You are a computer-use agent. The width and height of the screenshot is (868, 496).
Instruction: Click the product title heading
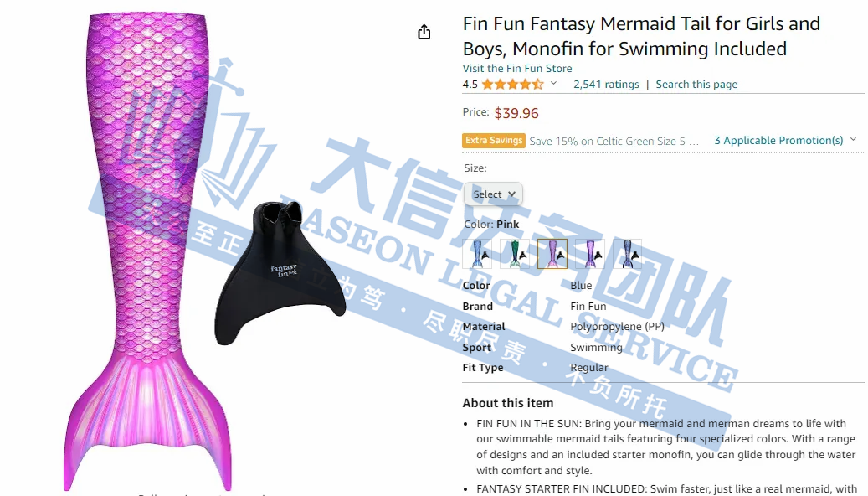point(642,36)
